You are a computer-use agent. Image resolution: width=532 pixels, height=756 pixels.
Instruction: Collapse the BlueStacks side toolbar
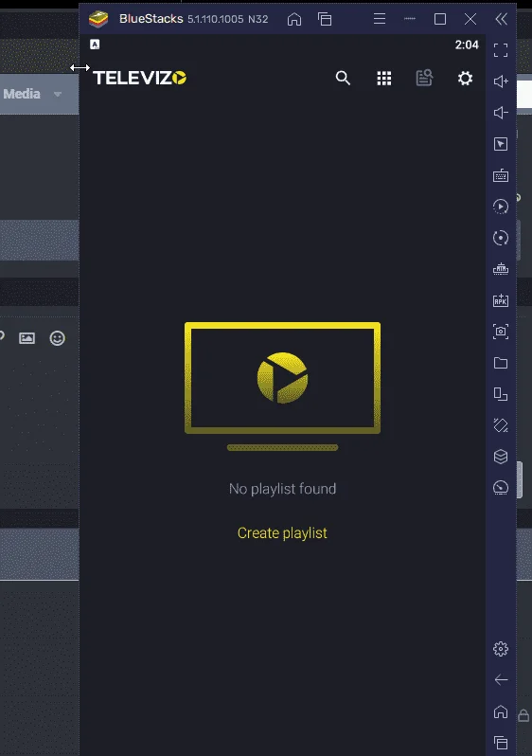pyautogui.click(x=501, y=19)
